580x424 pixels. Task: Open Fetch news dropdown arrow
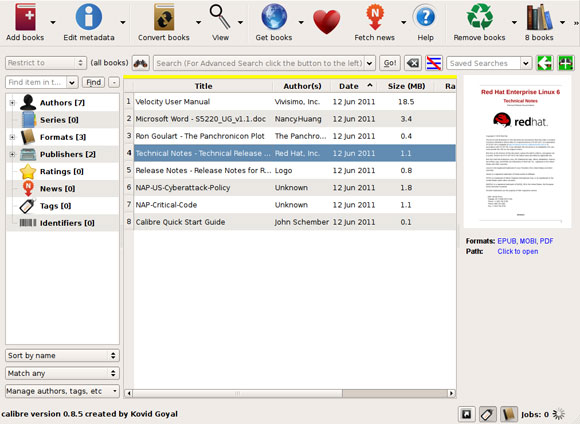404,22
